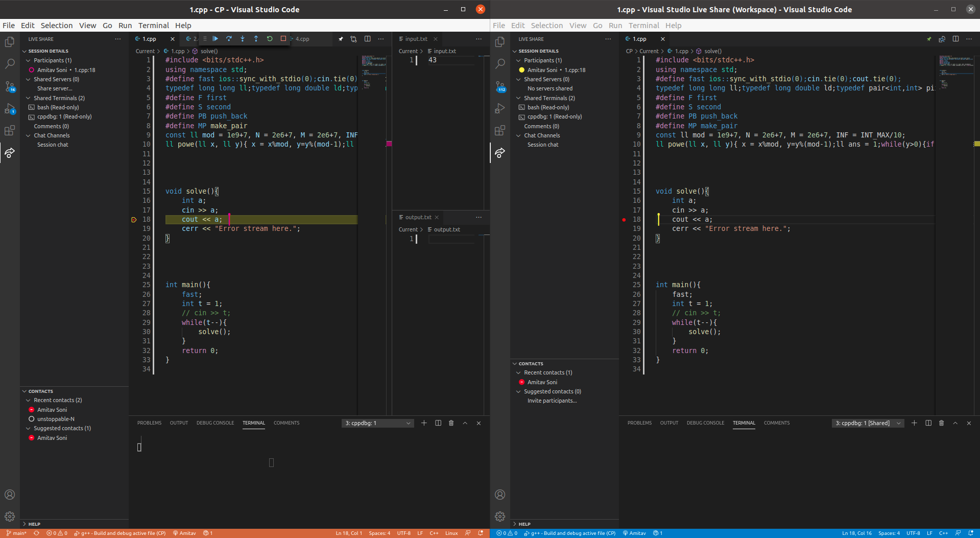The height and width of the screenshot is (538, 980).
Task: Open the 3: cppdbg: 1 terminal dropdown
Action: 377,423
